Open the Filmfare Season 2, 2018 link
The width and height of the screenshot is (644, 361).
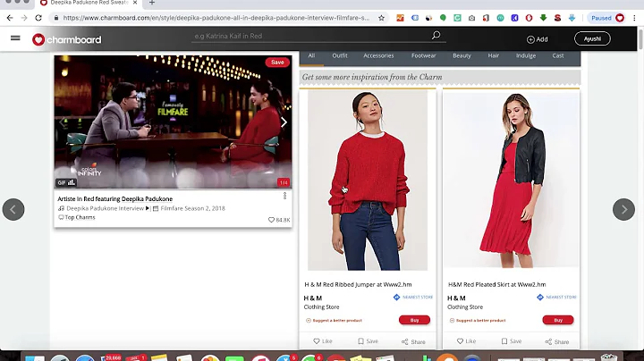tap(192, 208)
